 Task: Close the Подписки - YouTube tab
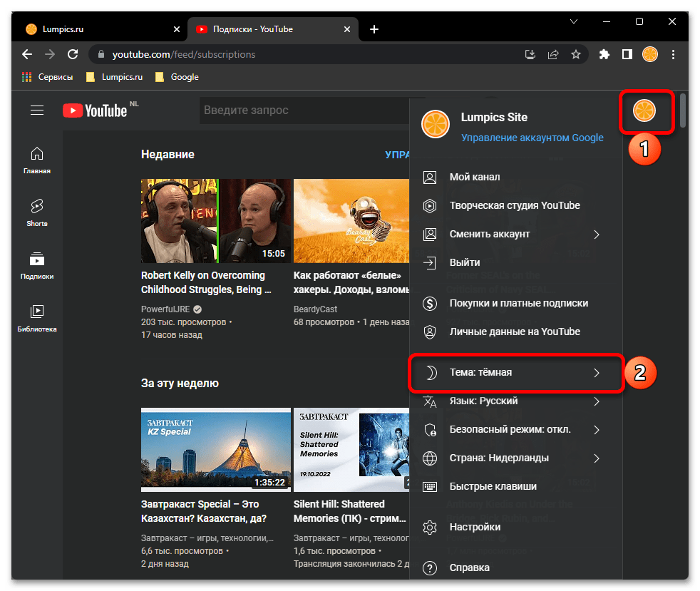(x=347, y=29)
